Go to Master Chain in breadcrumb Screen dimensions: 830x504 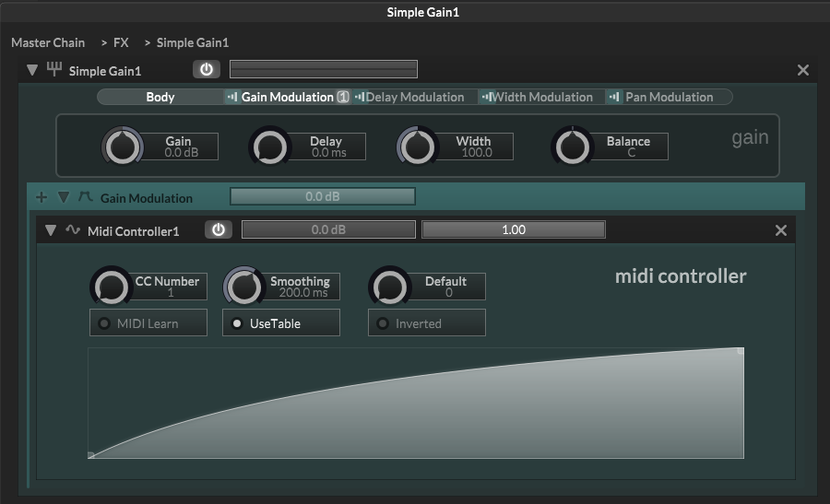[48, 42]
